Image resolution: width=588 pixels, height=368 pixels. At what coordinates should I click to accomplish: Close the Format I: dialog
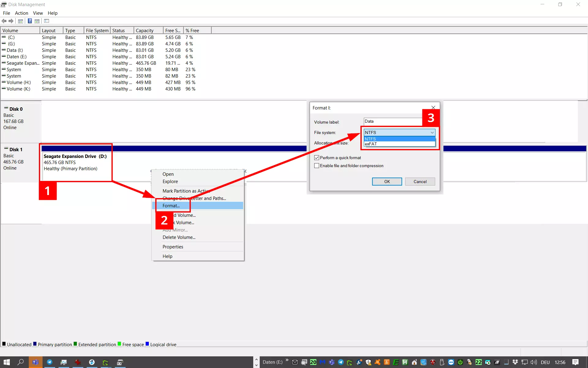(433, 107)
